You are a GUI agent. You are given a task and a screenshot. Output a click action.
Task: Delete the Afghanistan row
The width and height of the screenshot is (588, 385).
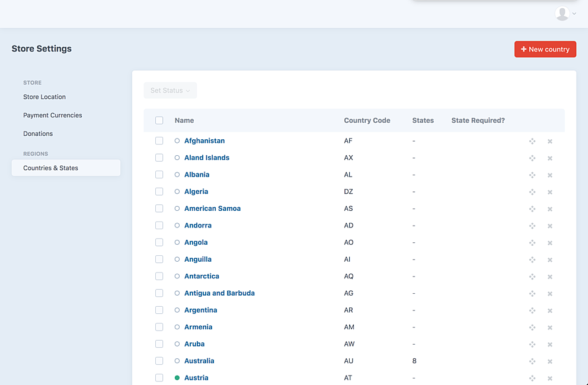click(549, 142)
